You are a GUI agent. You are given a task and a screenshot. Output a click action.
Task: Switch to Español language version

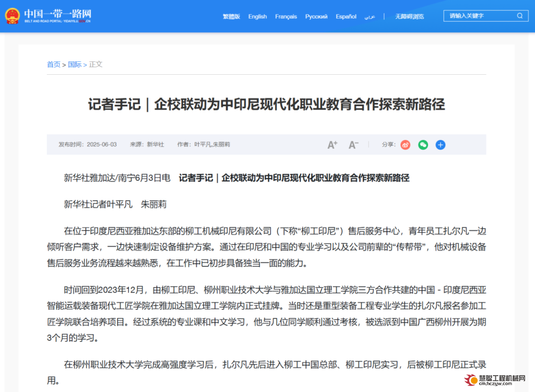[x=346, y=16]
